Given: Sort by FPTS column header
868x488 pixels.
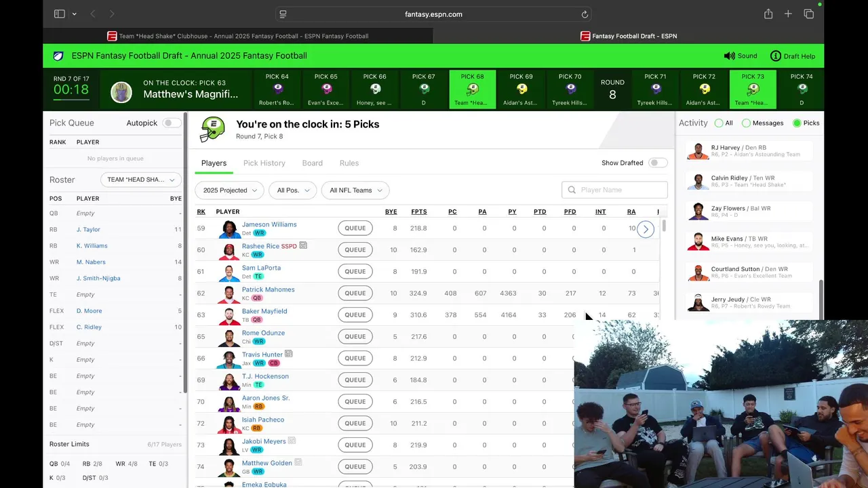Looking at the screenshot, I should point(419,212).
